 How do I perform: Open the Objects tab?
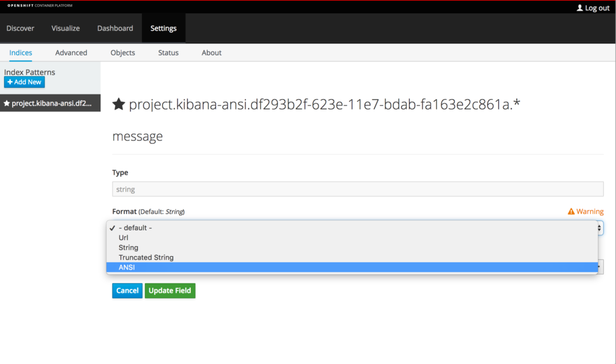coord(123,53)
